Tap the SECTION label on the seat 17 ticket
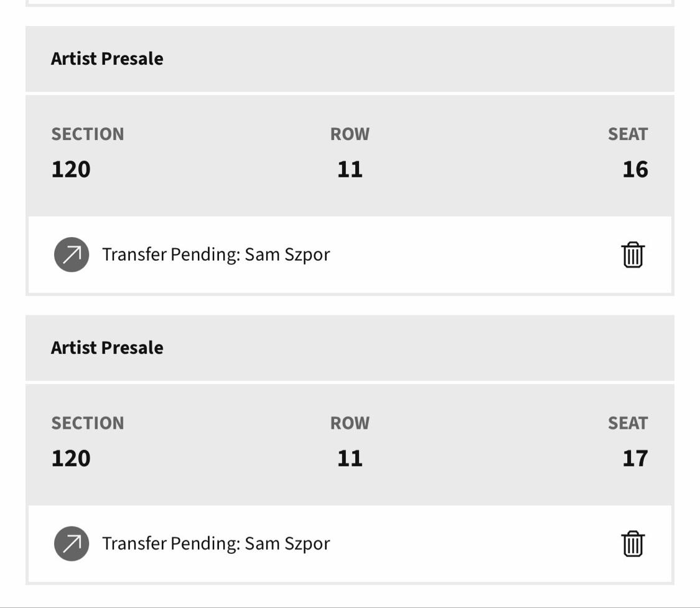This screenshot has height=608, width=700. (88, 423)
